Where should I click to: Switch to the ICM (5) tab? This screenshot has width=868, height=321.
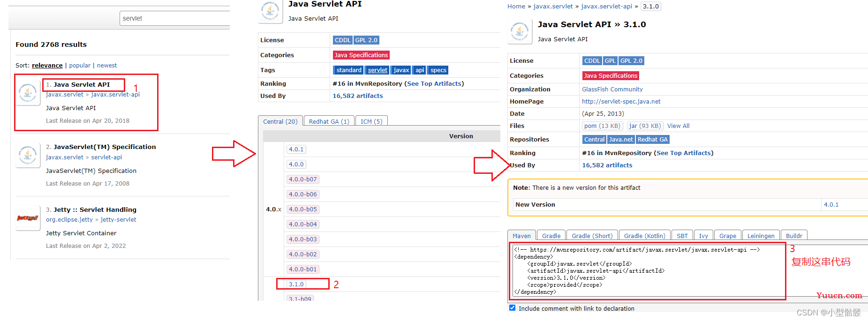(371, 121)
